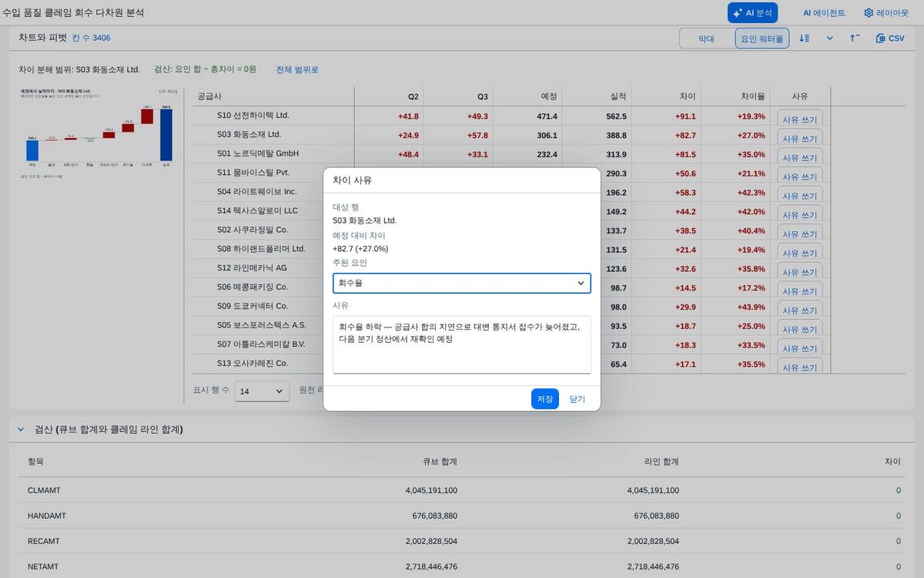Open 주된 요인 dropdown showing 회수율
Image resolution: width=924 pixels, height=578 pixels.
point(462,283)
